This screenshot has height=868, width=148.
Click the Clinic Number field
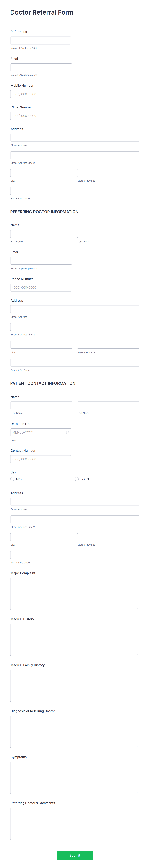41,116
